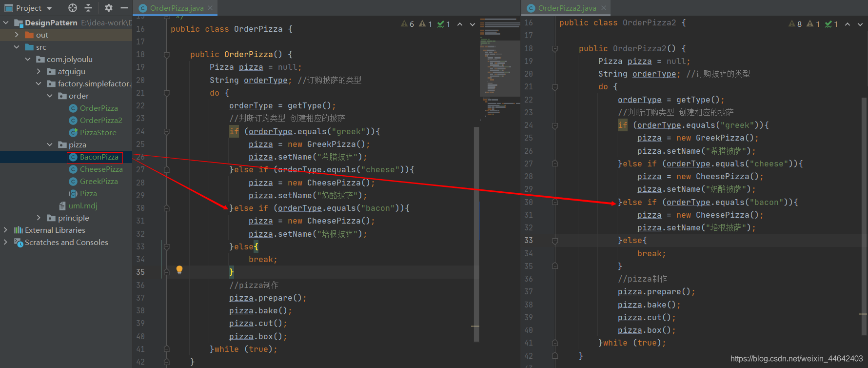Click the left editor vertical scrollbar
The image size is (868, 368).
pyautogui.click(x=476, y=234)
